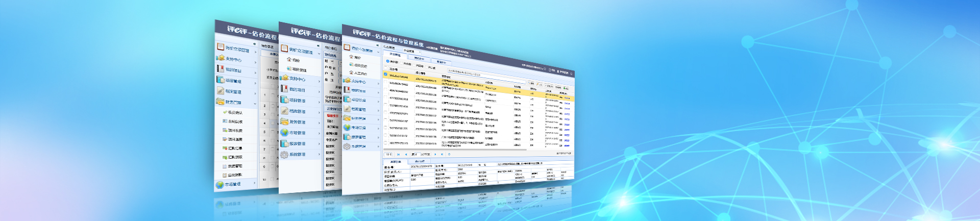Collapse 财务管理 section in left window
This screenshot has height=221, width=980.
tap(256, 104)
